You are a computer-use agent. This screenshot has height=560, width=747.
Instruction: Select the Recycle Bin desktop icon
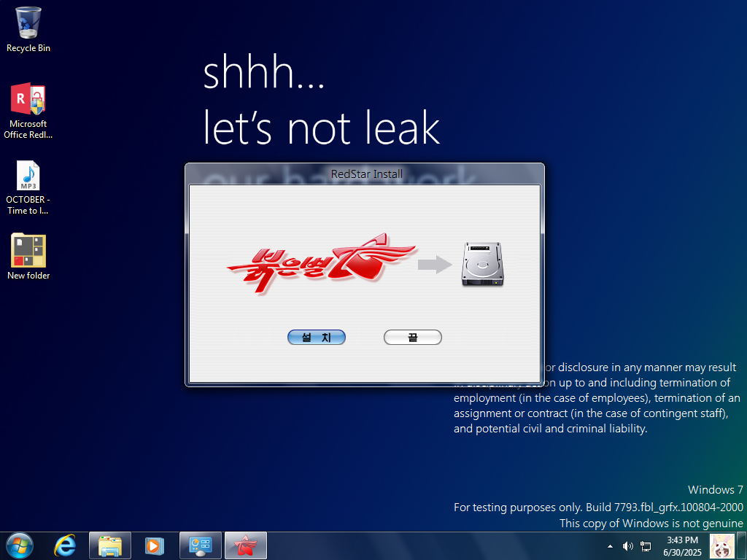[x=28, y=29]
